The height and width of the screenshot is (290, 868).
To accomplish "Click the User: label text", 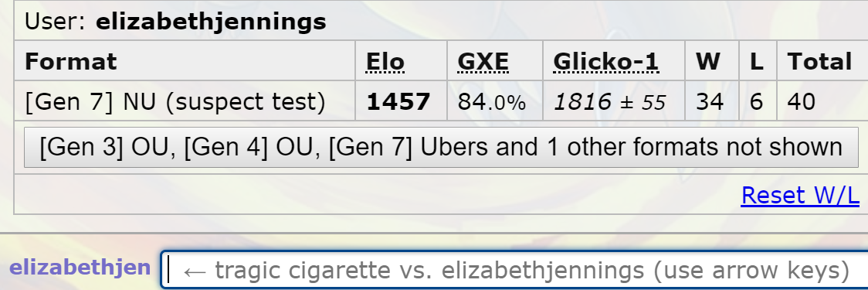I will point(55,22).
